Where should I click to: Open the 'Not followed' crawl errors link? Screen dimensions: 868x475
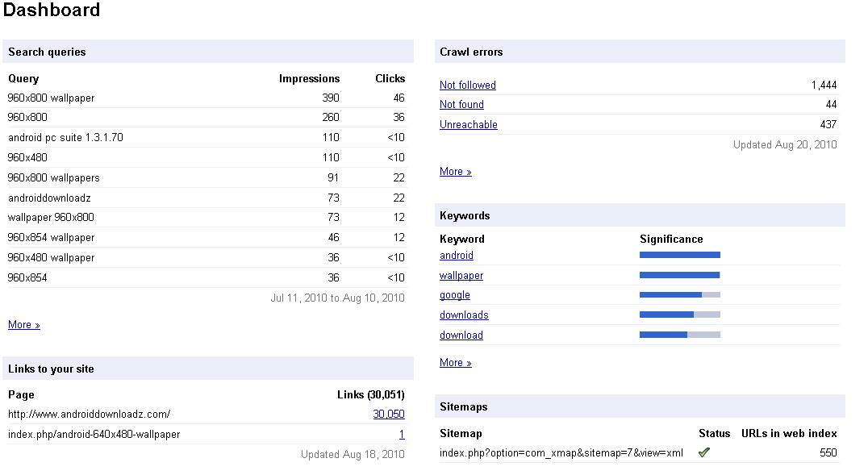pos(468,85)
